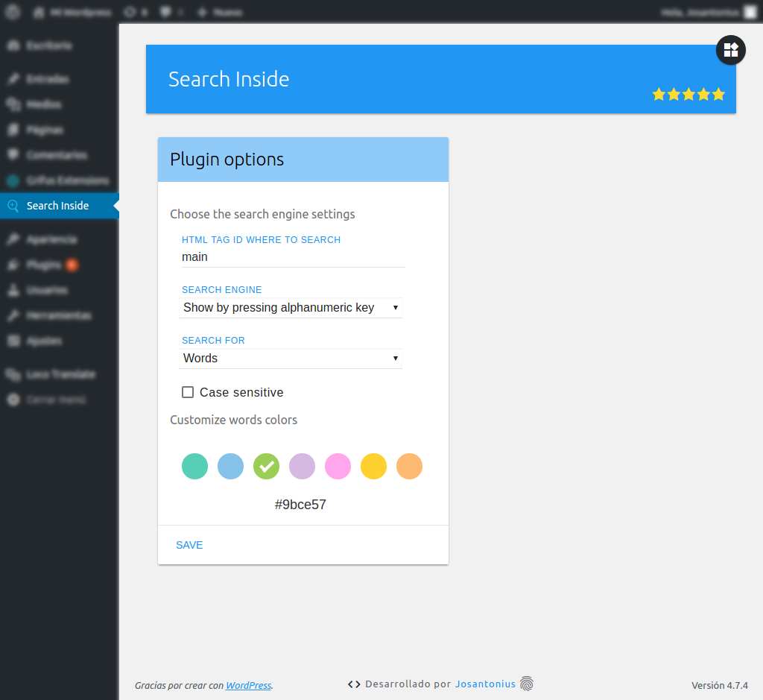Click the Plugin options card heading
763x700 pixels.
click(227, 160)
